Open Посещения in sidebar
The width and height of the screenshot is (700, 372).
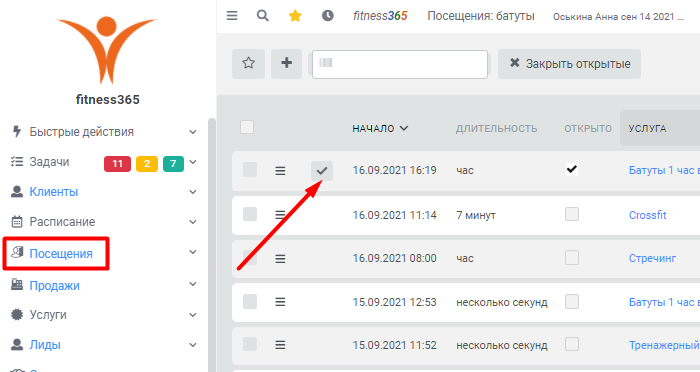(x=61, y=254)
